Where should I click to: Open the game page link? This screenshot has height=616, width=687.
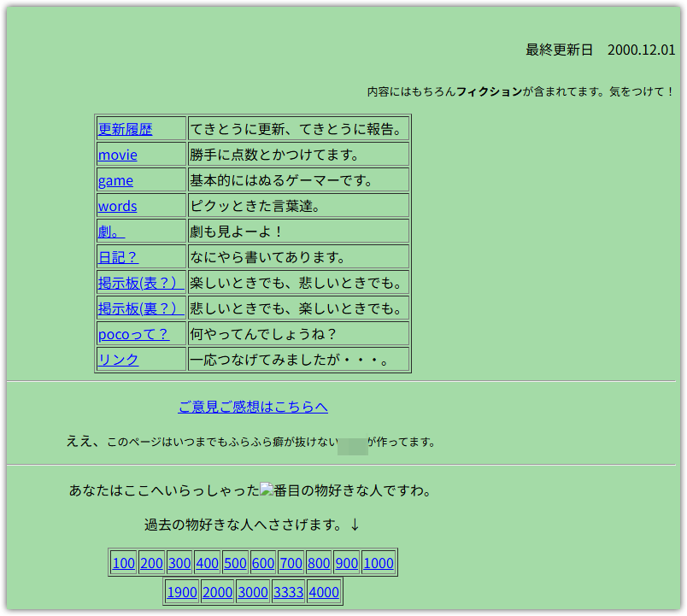[x=115, y=180]
